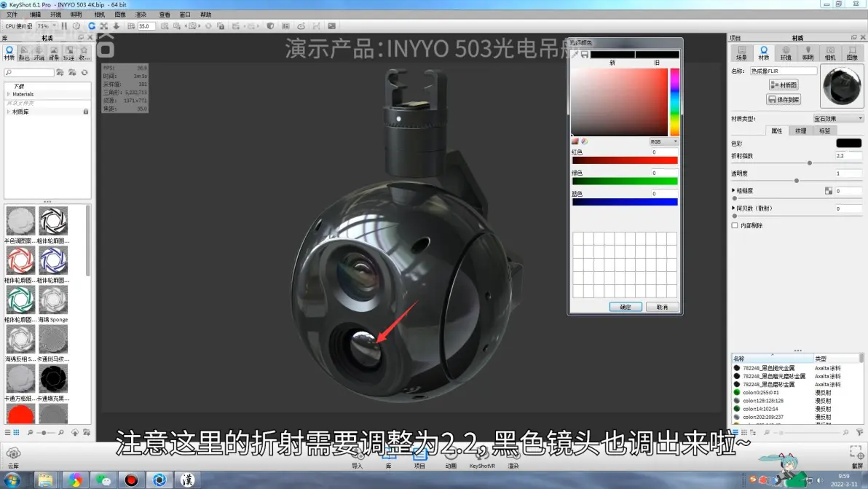Image resolution: width=868 pixels, height=489 pixels.
Task: Click the eyedropper in the color picker
Action: click(575, 54)
